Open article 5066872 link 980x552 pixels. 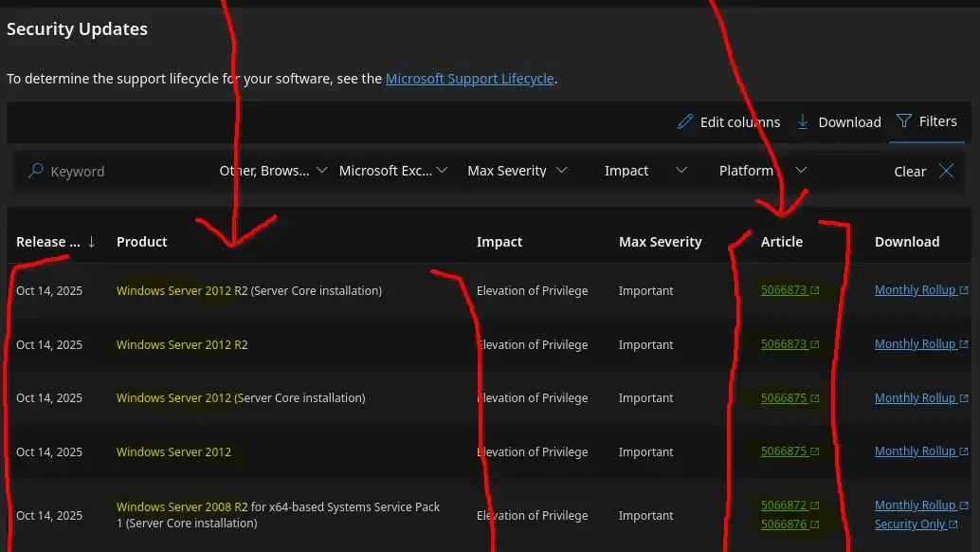pyautogui.click(x=783, y=506)
